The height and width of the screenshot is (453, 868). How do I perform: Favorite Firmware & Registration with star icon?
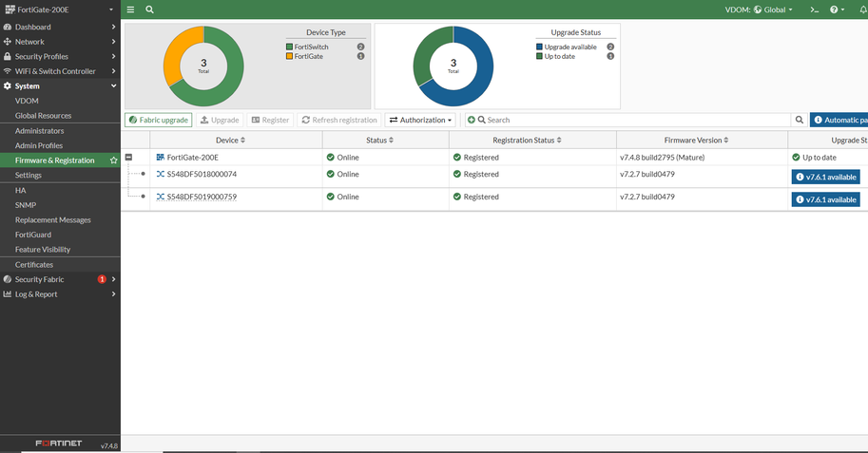(113, 160)
